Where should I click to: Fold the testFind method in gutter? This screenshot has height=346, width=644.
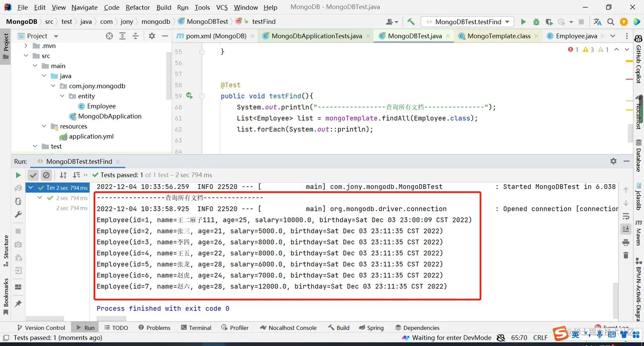[x=202, y=96]
